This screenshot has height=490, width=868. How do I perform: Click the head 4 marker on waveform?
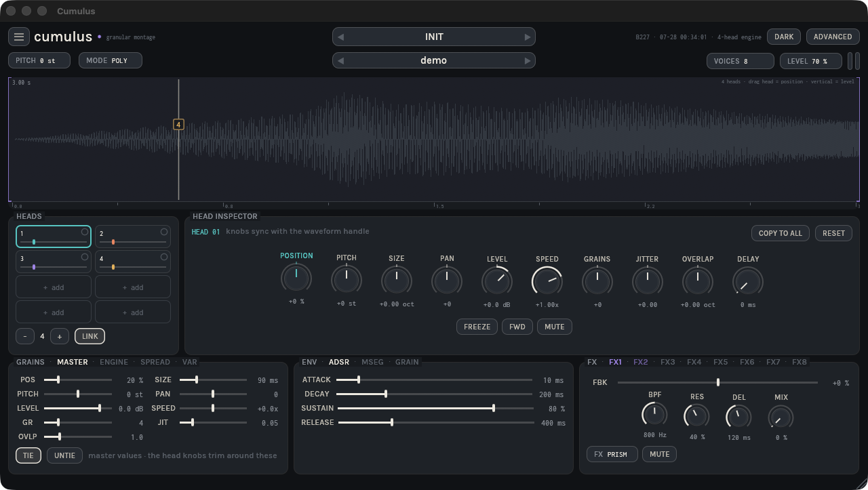click(x=178, y=125)
